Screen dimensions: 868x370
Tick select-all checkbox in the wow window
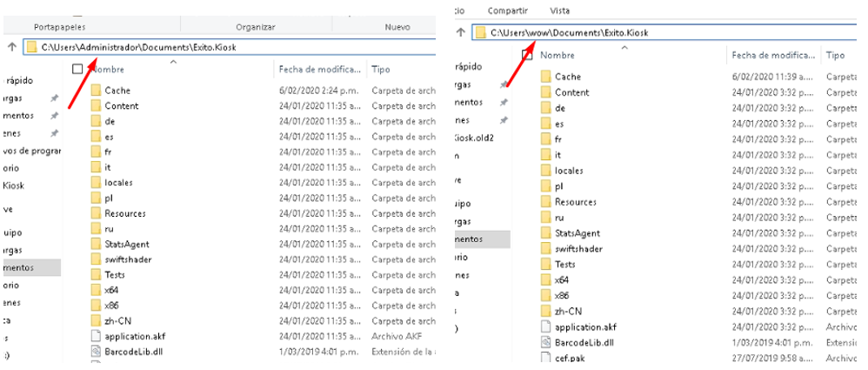(527, 55)
